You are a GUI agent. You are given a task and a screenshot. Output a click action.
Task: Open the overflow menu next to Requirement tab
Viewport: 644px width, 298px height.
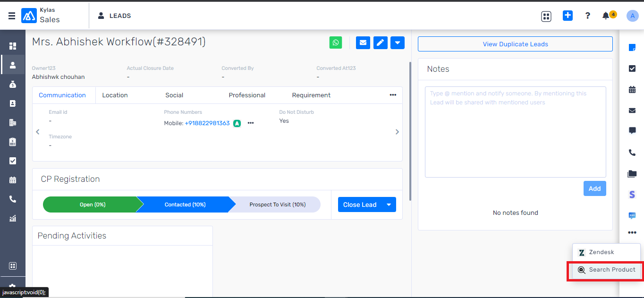click(x=393, y=95)
